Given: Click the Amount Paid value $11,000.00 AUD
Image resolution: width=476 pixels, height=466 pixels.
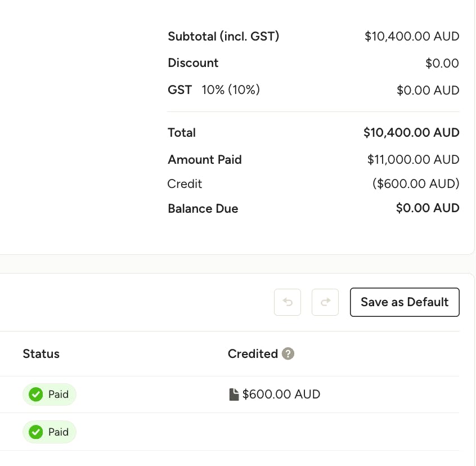Looking at the screenshot, I should coord(413,160).
